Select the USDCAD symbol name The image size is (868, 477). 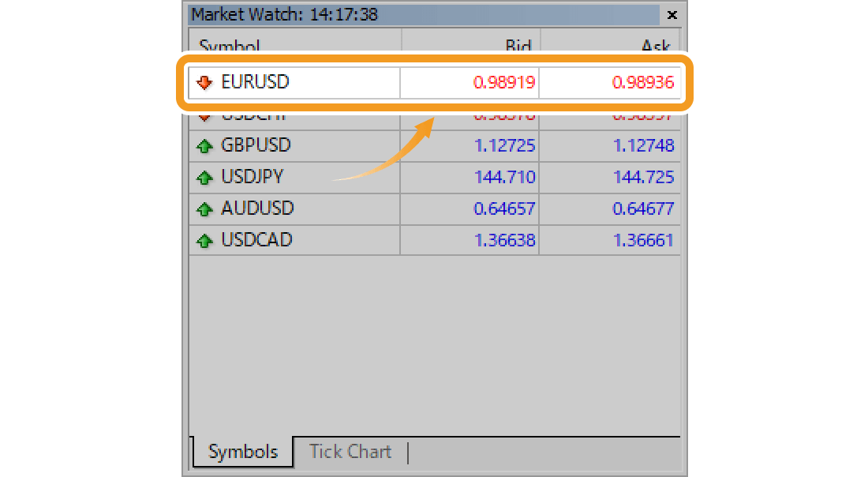[x=256, y=240]
